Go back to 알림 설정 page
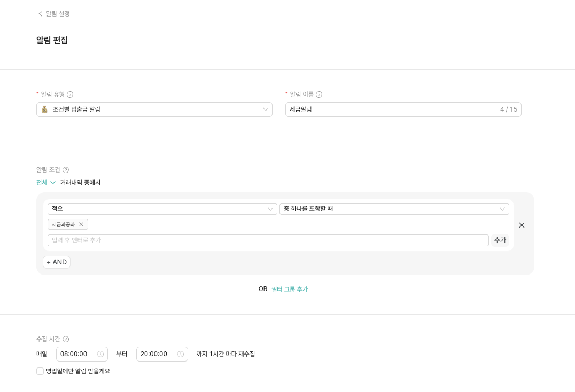Viewport: 575px width, 392px height. click(x=57, y=14)
